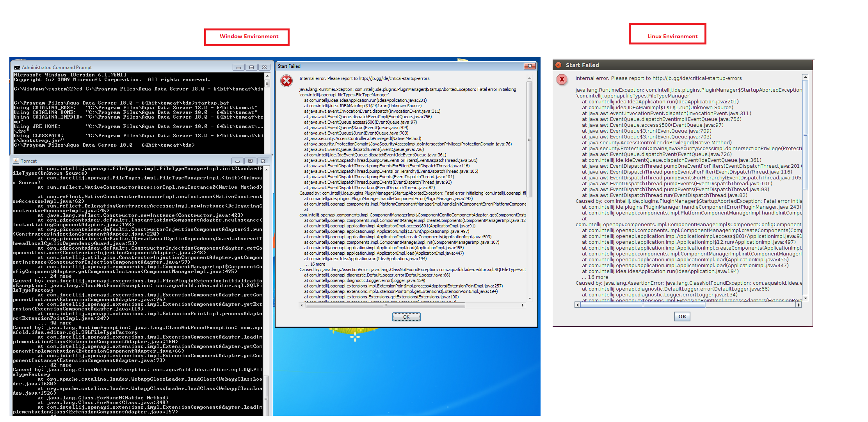Click scroll-right arrow in Windows dialog horizontal scrollbar
This screenshot has height=422, width=868.
tap(523, 305)
